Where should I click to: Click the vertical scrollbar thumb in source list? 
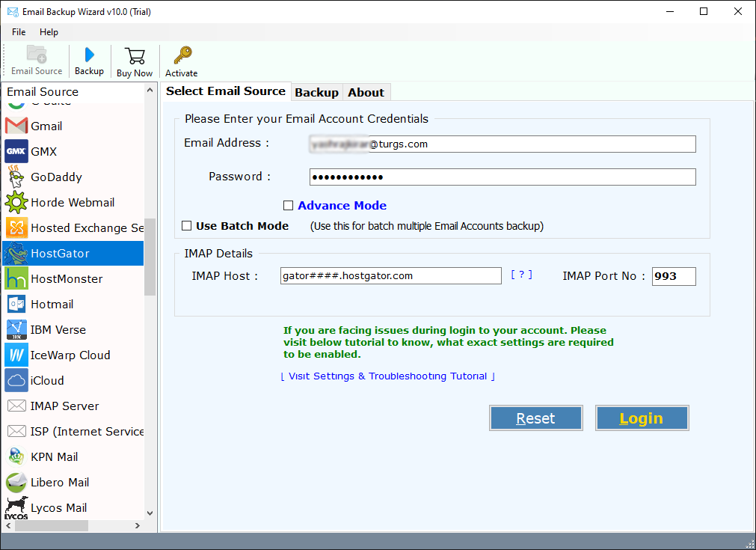click(x=150, y=257)
